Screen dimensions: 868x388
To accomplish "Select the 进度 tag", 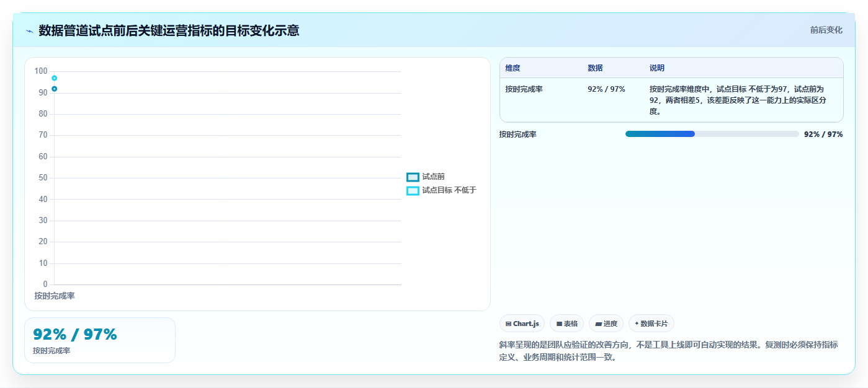I will pyautogui.click(x=606, y=324).
